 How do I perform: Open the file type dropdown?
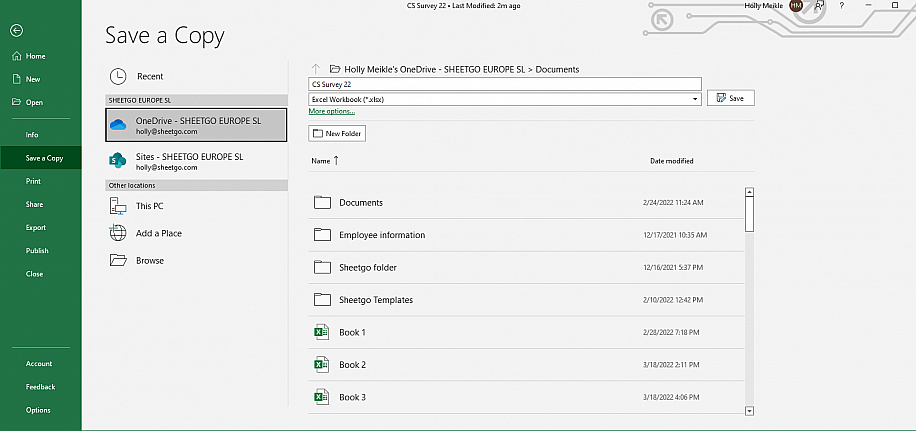point(695,99)
